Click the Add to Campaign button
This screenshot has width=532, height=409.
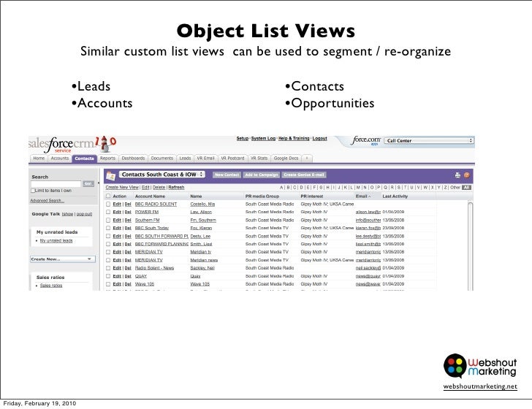[x=262, y=175]
